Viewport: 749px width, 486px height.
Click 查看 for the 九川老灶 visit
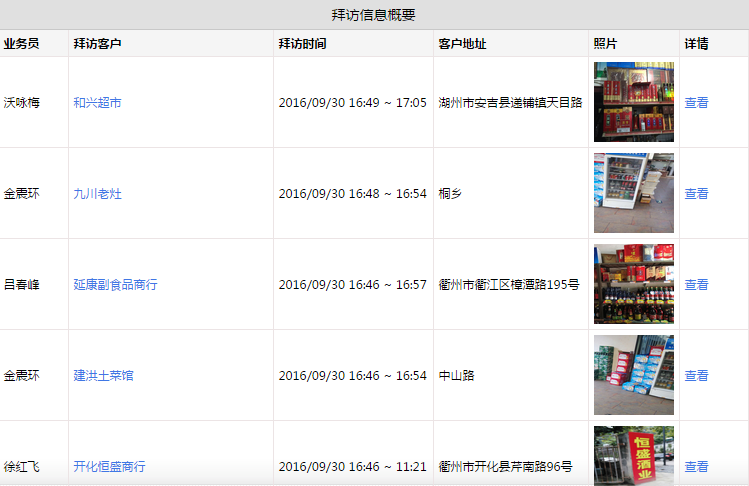point(696,194)
